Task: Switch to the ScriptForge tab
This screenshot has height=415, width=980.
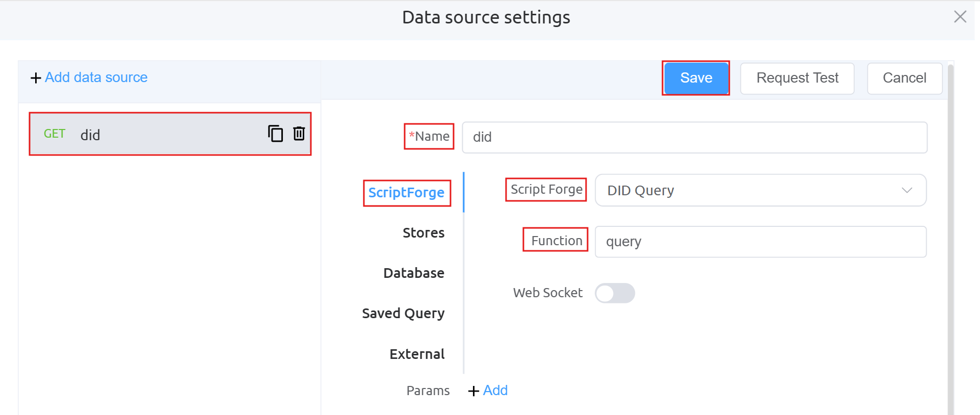Action: click(x=406, y=193)
